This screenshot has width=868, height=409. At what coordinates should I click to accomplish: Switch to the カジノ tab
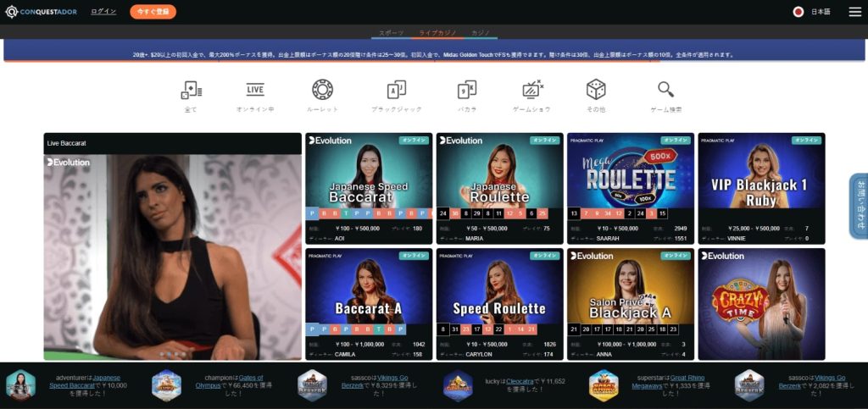point(479,32)
